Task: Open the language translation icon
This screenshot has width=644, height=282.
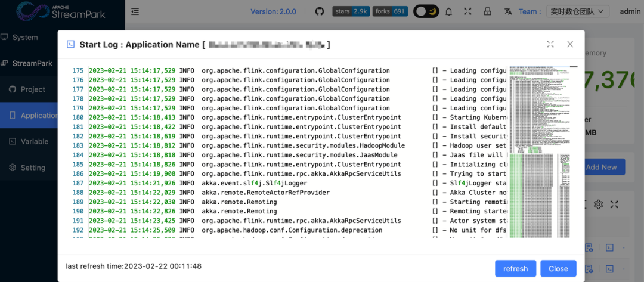Action: [508, 11]
